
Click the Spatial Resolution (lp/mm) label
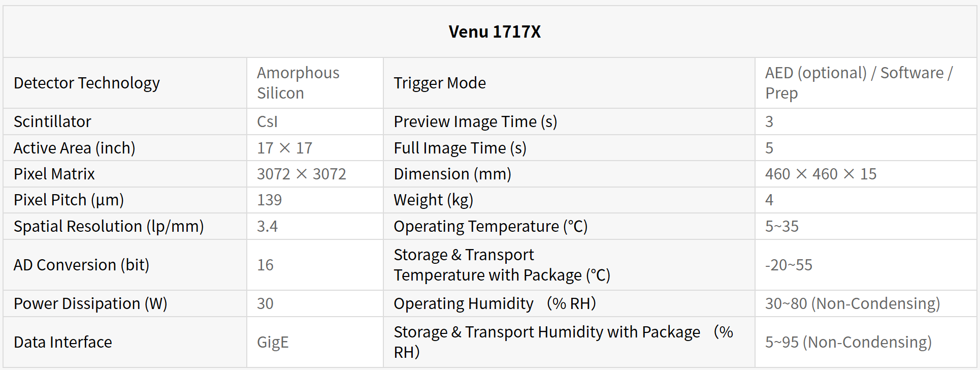click(109, 226)
